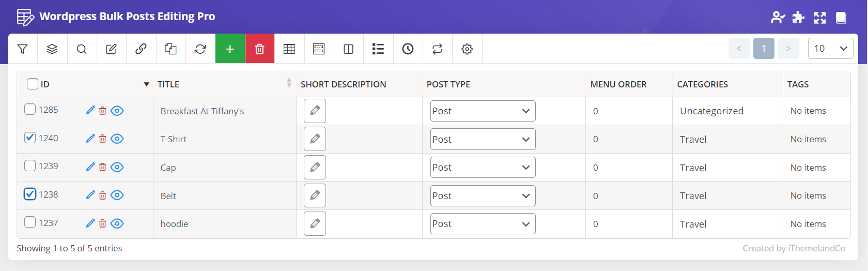Image resolution: width=868 pixels, height=271 pixels.
Task: Click the duplicate posts icon
Action: 171,49
